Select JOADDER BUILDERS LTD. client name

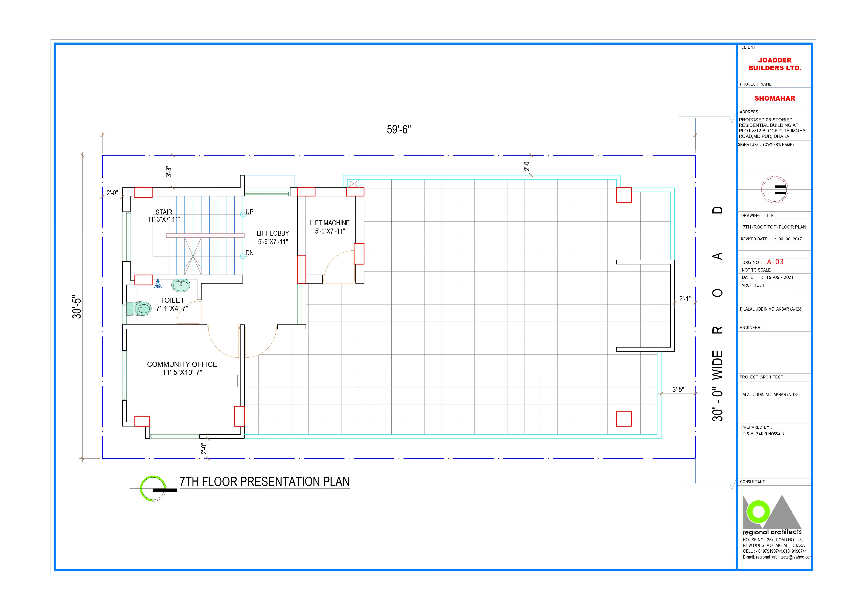pyautogui.click(x=775, y=64)
